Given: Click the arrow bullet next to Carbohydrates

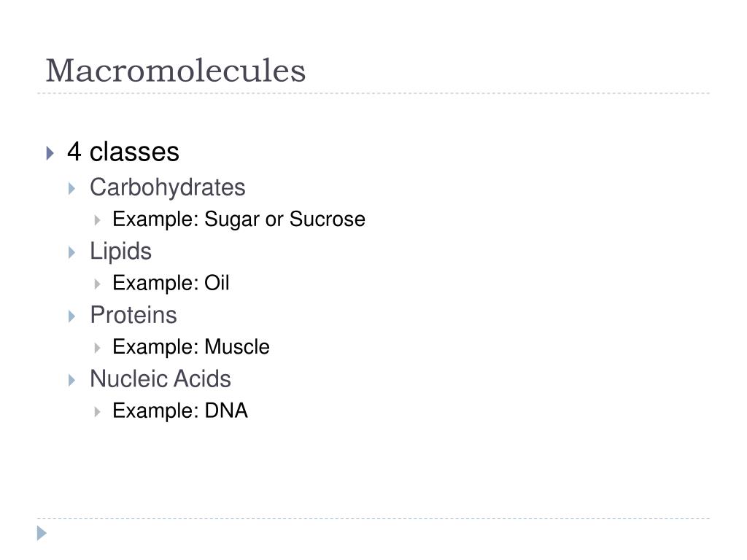Looking at the screenshot, I should (x=72, y=189).
